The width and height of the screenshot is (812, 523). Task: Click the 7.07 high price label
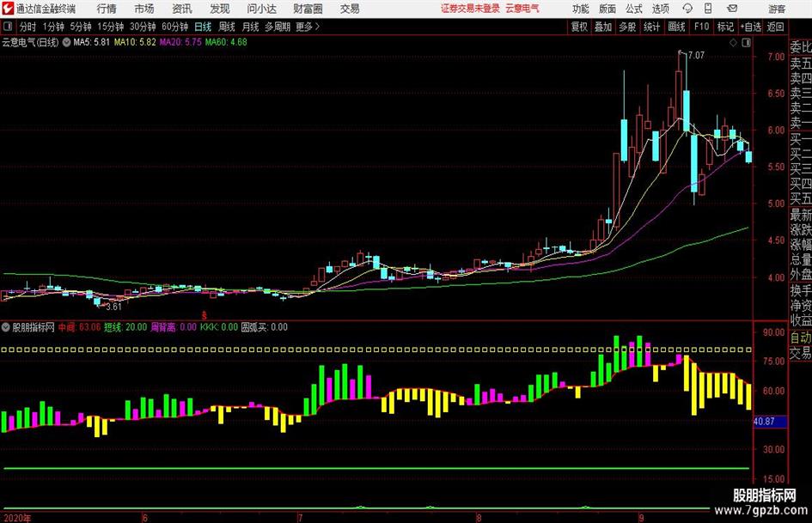pos(696,55)
